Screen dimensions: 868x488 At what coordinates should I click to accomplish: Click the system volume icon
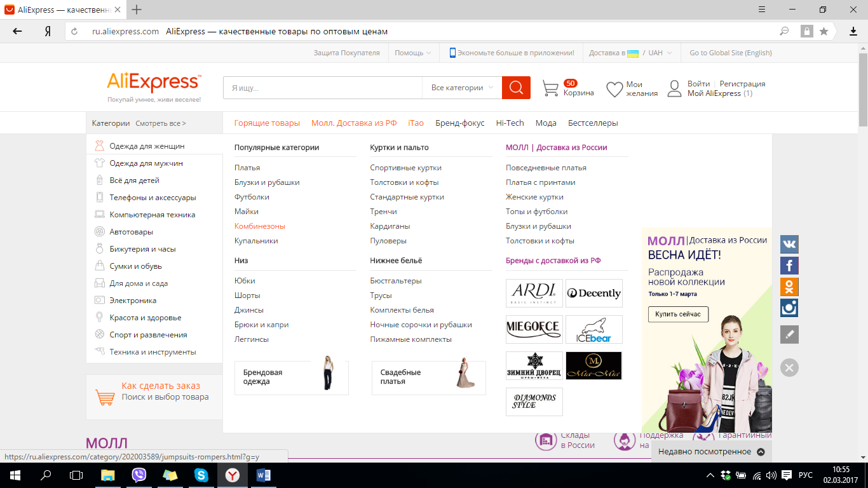tap(771, 475)
